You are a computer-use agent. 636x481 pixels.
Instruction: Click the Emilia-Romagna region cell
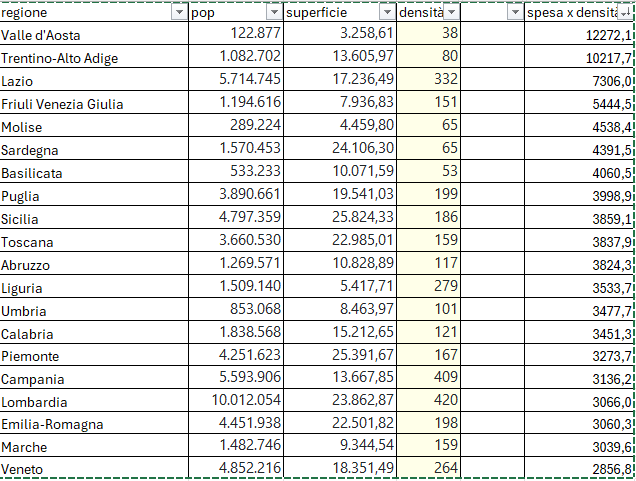click(x=94, y=424)
